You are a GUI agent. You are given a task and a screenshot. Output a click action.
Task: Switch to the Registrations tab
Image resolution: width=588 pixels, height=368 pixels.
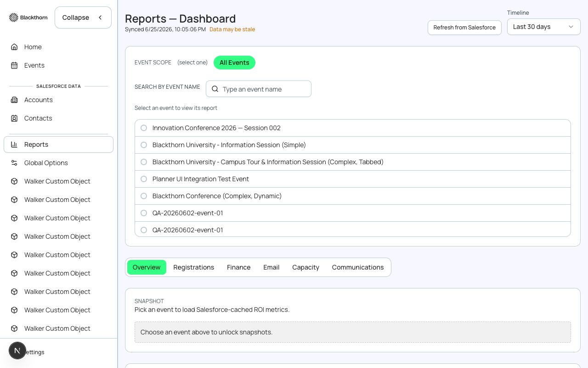pyautogui.click(x=193, y=267)
